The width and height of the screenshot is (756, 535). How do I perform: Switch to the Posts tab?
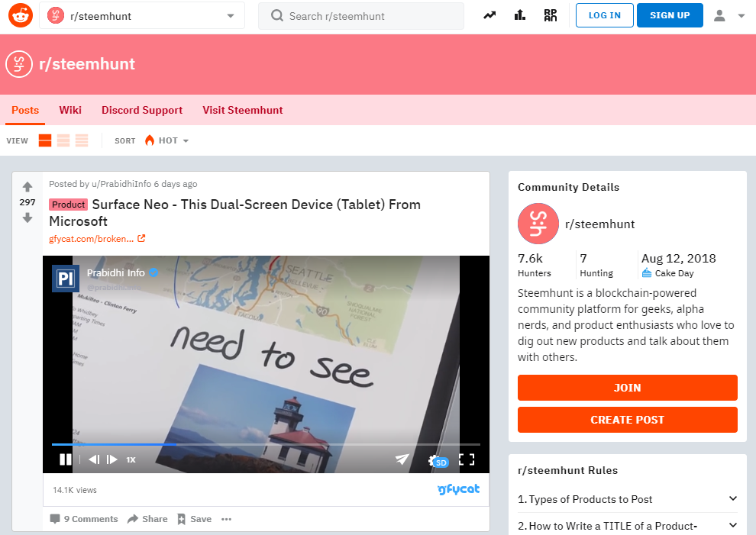pyautogui.click(x=25, y=110)
